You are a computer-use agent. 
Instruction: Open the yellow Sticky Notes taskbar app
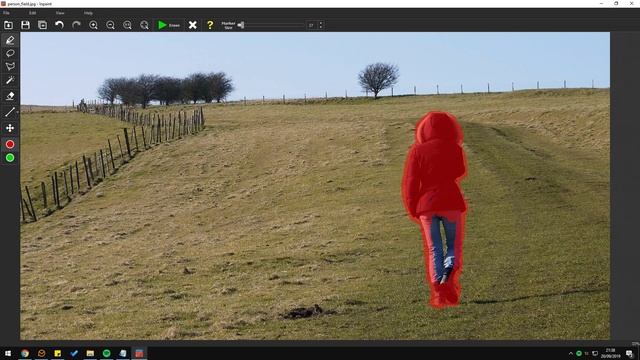58,353
